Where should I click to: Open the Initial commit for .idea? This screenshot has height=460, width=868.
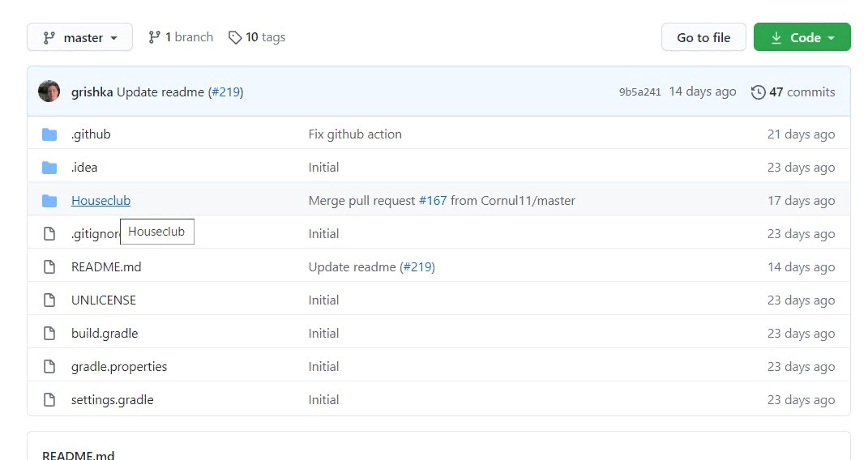tap(324, 168)
